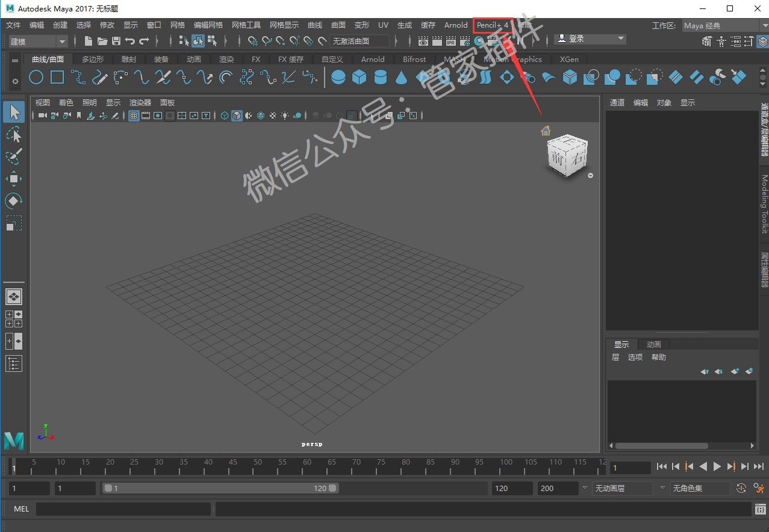This screenshot has width=769, height=532.
Task: Click the Redo arrow icon
Action: tap(144, 41)
